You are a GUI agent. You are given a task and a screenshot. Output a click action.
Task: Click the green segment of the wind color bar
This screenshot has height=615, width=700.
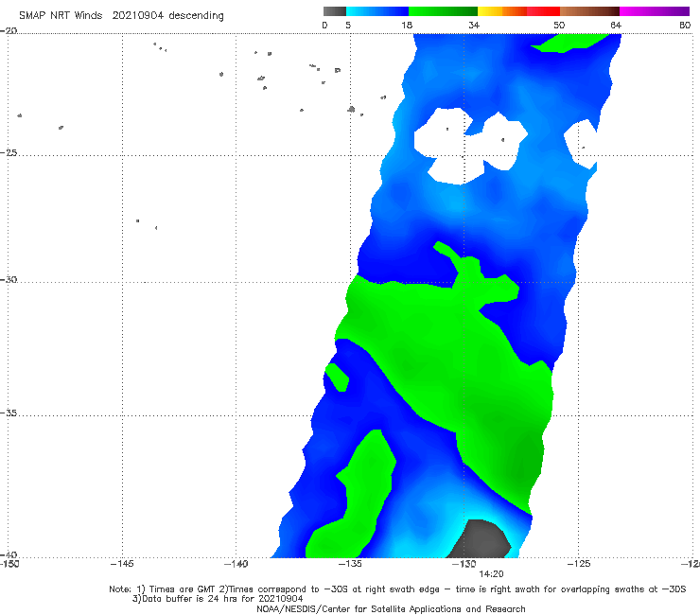(x=443, y=11)
